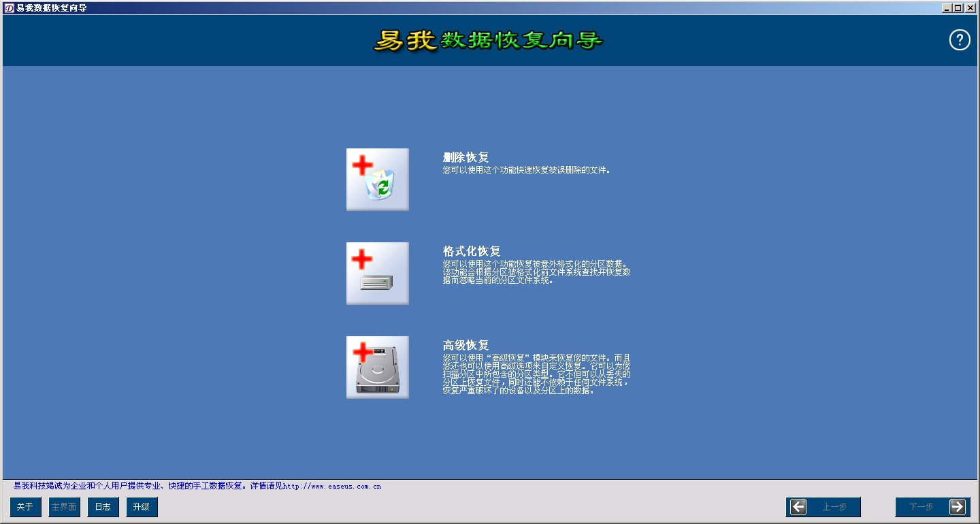Image resolution: width=980 pixels, height=524 pixels.
Task: Open the 日志 (Log) view
Action: (x=103, y=507)
